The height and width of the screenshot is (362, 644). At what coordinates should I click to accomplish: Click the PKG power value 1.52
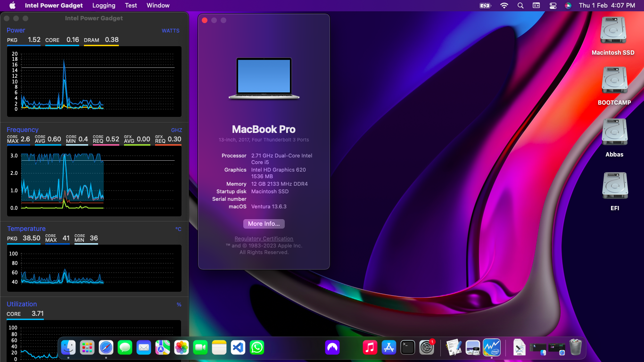tap(34, 40)
